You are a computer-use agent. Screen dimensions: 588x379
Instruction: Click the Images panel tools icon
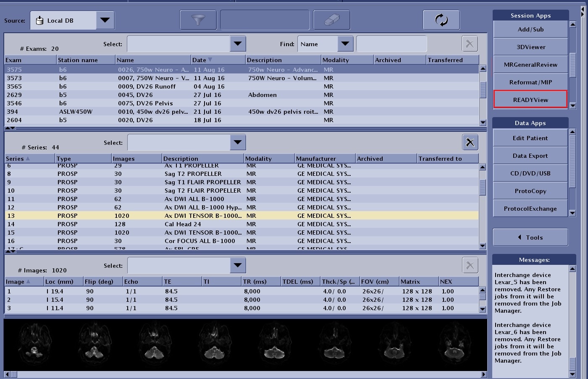470,265
